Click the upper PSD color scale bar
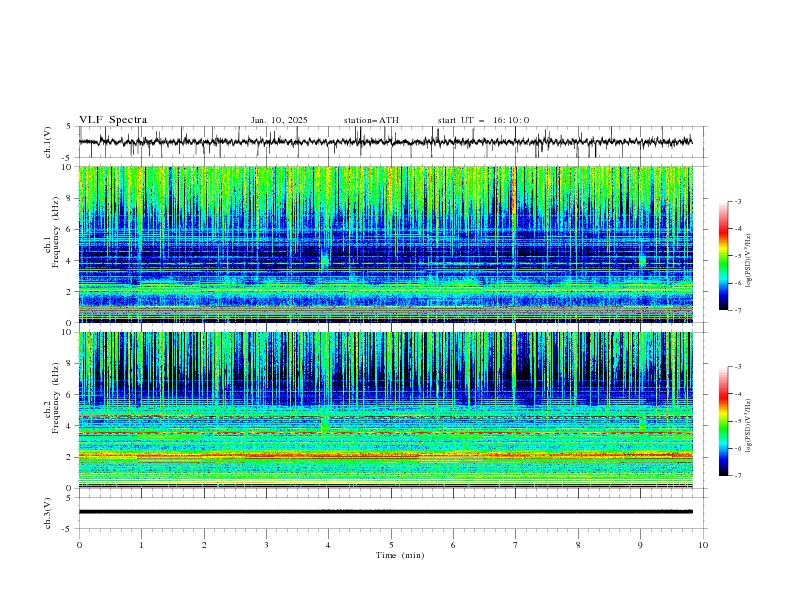The image size is (792, 612). 724,256
